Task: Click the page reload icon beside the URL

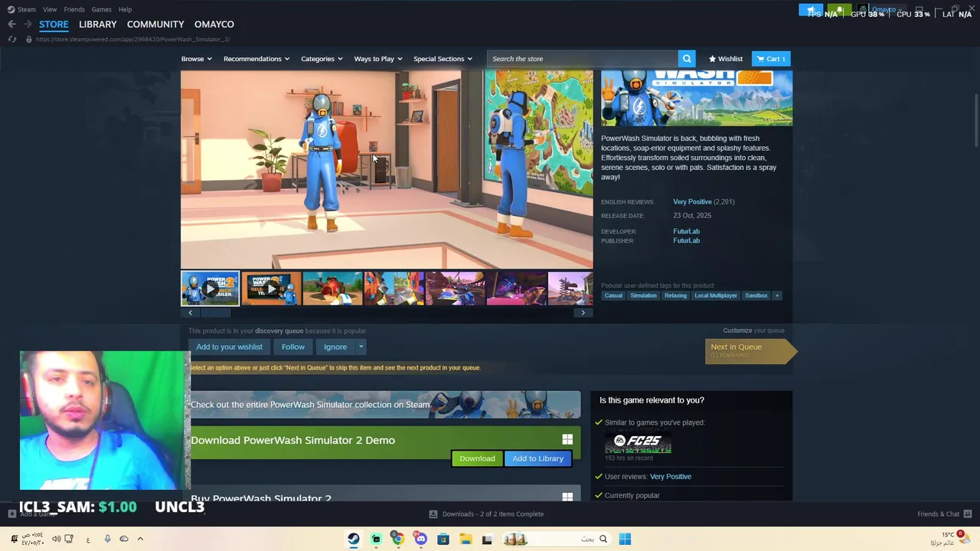Action: (12, 39)
